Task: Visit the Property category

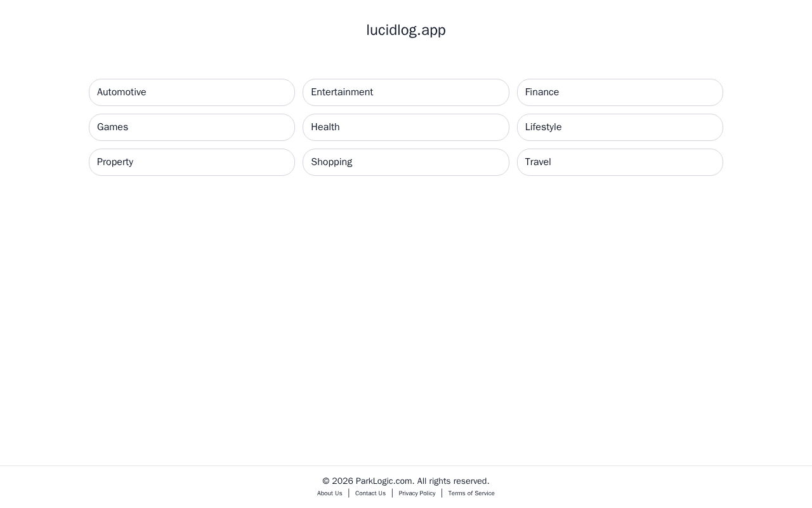Action: tap(192, 162)
